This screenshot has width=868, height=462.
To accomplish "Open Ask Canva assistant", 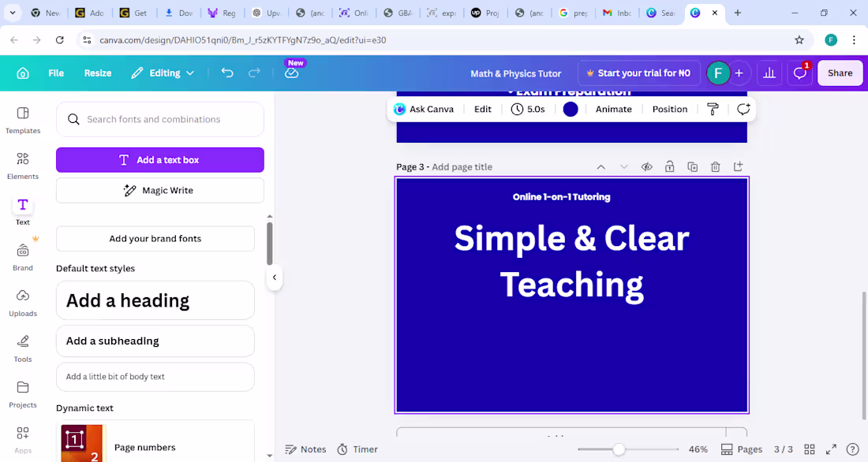I will [424, 109].
